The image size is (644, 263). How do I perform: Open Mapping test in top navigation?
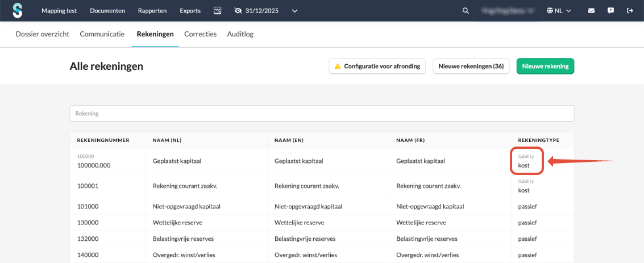59,11
